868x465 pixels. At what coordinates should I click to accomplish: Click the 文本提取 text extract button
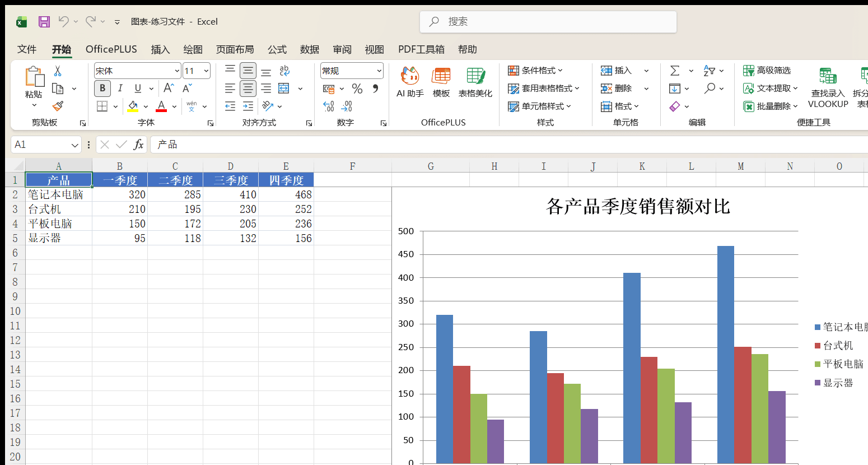[770, 89]
